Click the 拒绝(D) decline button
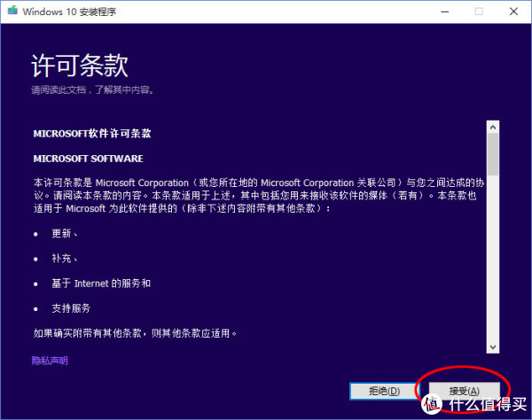The image size is (532, 420). click(x=384, y=391)
